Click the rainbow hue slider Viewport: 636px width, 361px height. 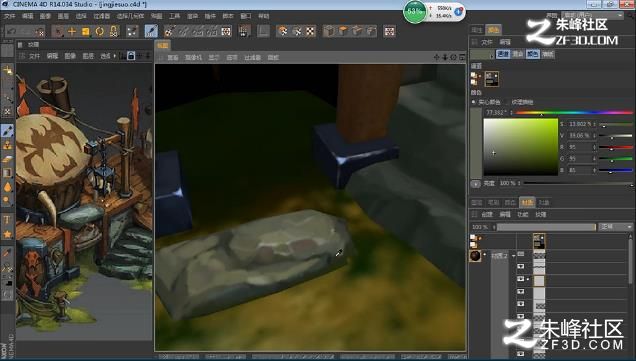574,113
